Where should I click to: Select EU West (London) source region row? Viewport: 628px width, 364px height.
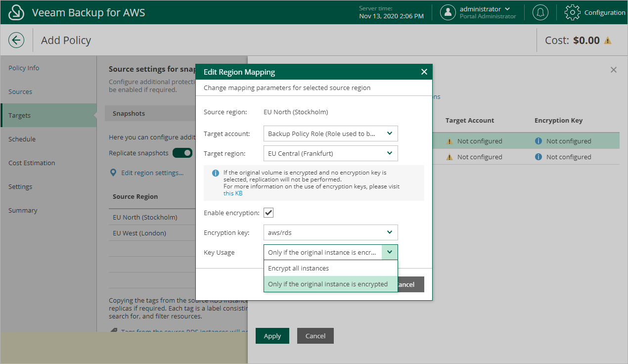pos(152,233)
